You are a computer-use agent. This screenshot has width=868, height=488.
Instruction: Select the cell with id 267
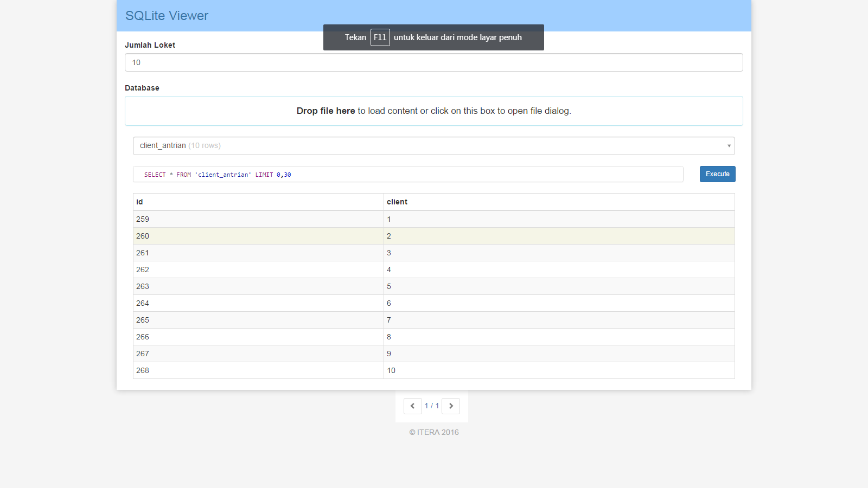pos(258,354)
